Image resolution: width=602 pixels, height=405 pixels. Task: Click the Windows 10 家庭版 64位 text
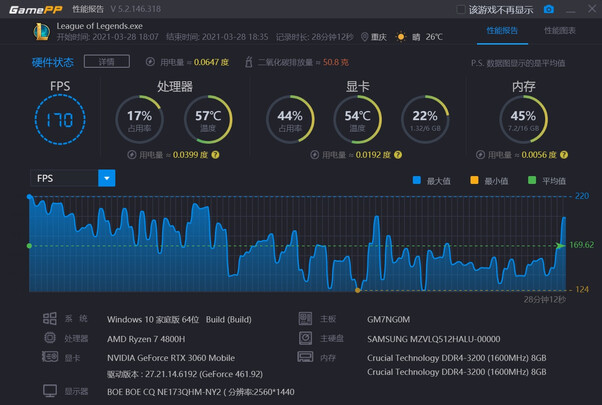153,319
